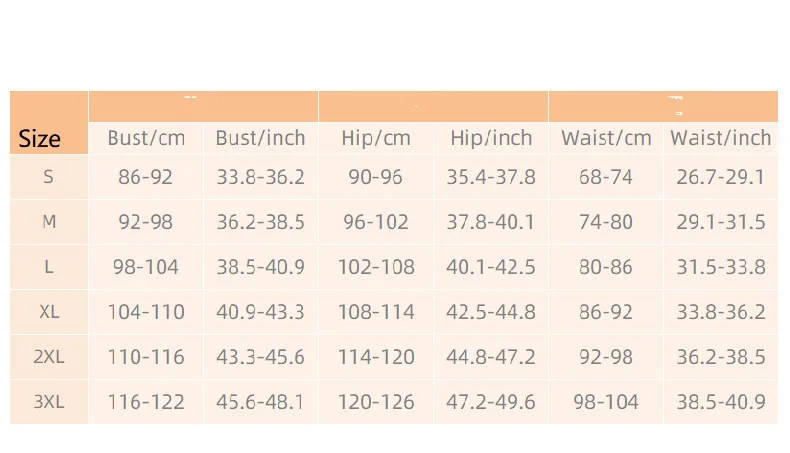The height and width of the screenshot is (453, 790).
Task: Click the Waist/inch column header
Action: (721, 138)
